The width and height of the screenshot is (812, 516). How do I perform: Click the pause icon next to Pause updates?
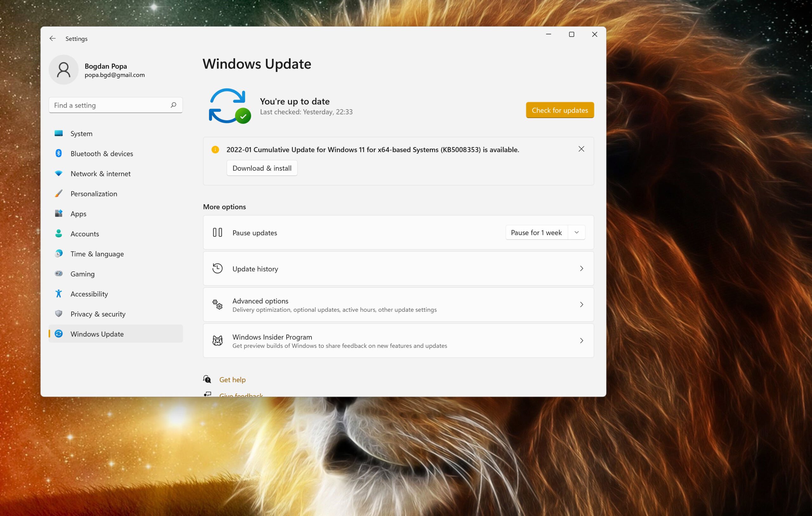click(218, 232)
